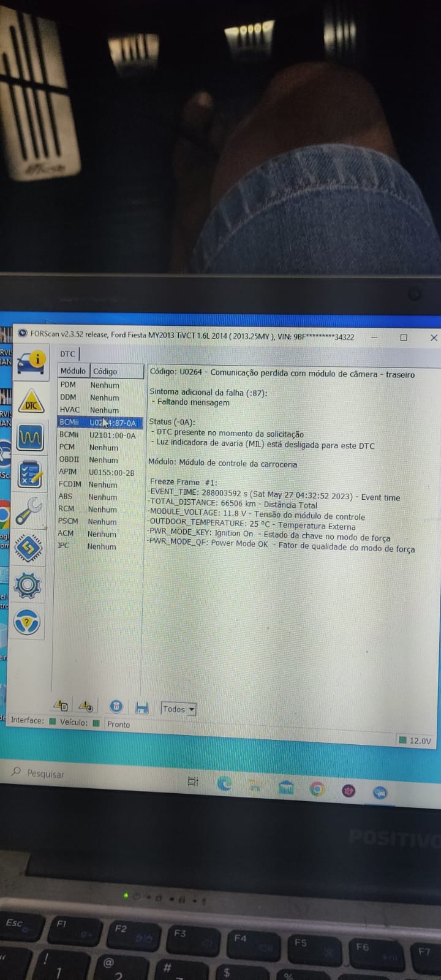Click the Pesquisar taskbar search box
Image resolution: width=441 pixels, height=980 pixels.
click(x=46, y=774)
